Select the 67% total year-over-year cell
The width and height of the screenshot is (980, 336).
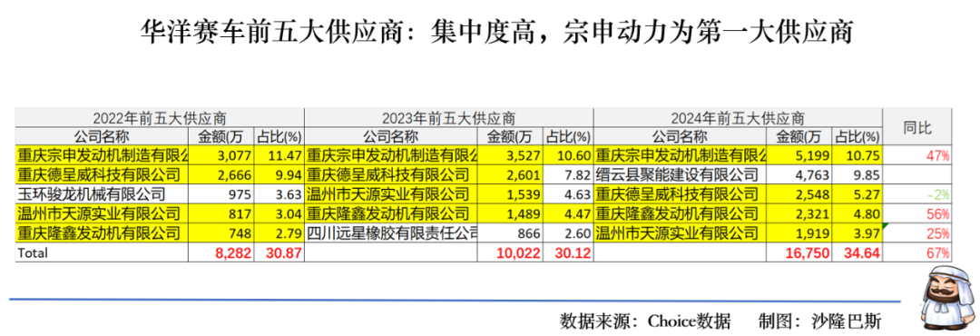[916, 252]
